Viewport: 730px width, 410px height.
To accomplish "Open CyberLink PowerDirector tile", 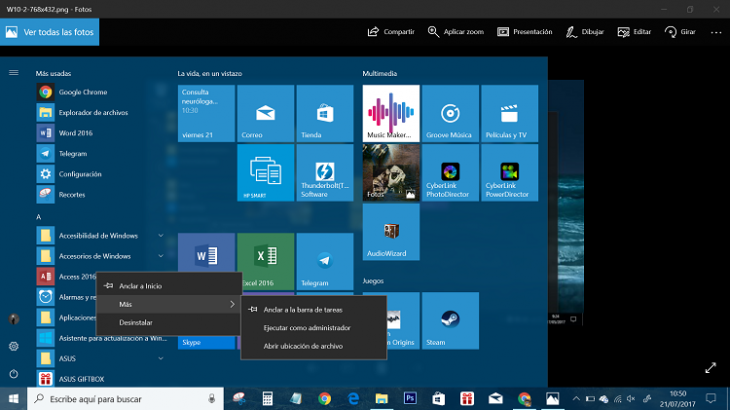I will [x=510, y=173].
